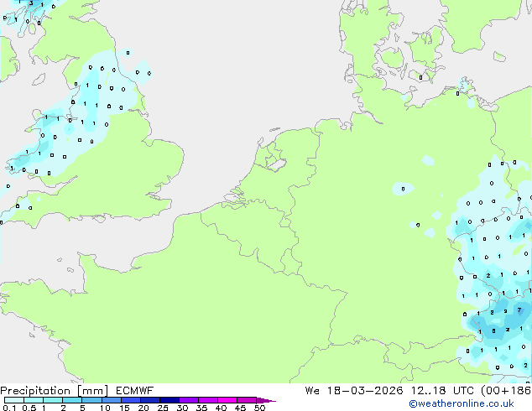The height and width of the screenshot is (411, 532).
Task: Click the legend label '25'
Action: 163,408
